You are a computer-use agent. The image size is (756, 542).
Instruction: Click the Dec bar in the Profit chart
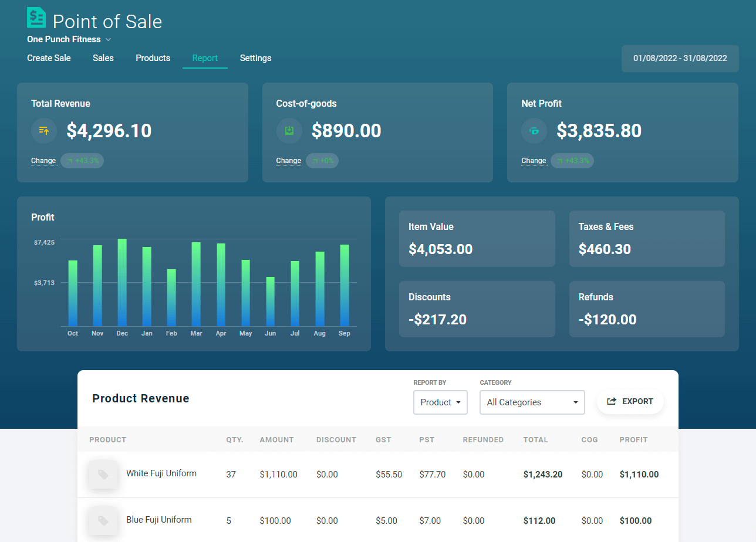[122, 282]
